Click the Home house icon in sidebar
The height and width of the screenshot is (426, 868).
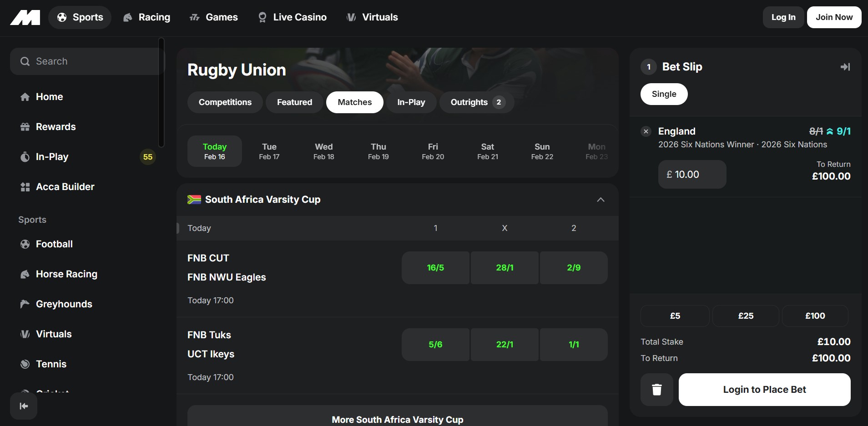pyautogui.click(x=25, y=97)
